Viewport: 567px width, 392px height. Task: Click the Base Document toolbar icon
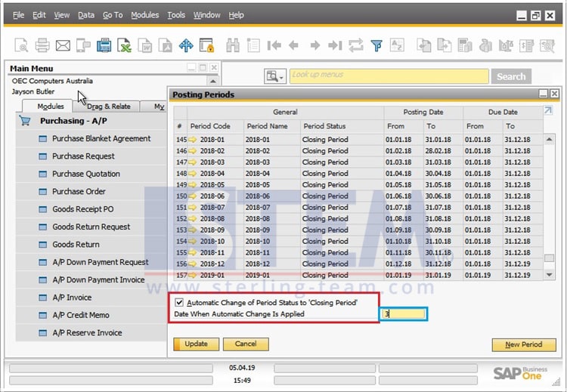pyautogui.click(x=423, y=45)
